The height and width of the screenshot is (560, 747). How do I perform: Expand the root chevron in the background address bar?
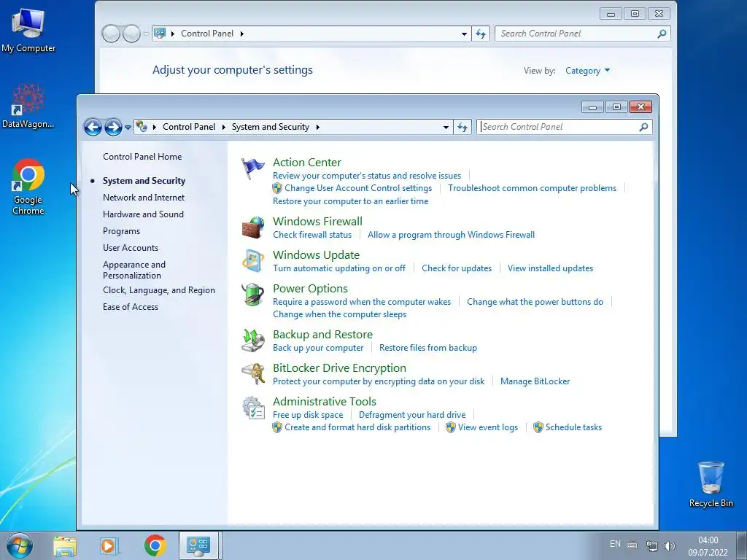click(x=172, y=34)
